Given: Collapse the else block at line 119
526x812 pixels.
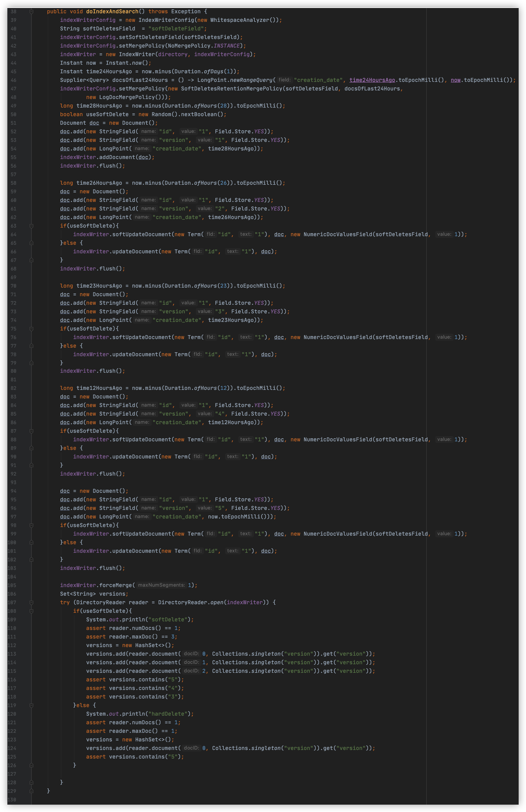Looking at the screenshot, I should tap(31, 705).
